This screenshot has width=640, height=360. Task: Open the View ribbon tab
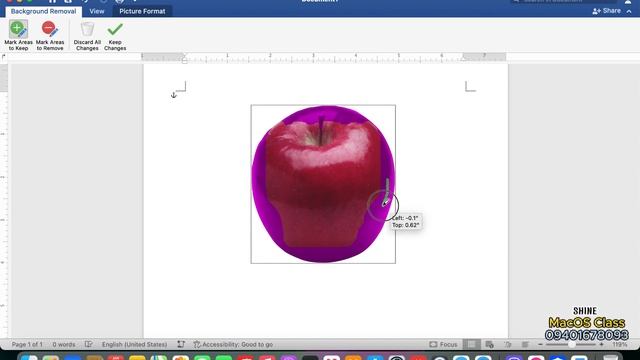(97, 11)
